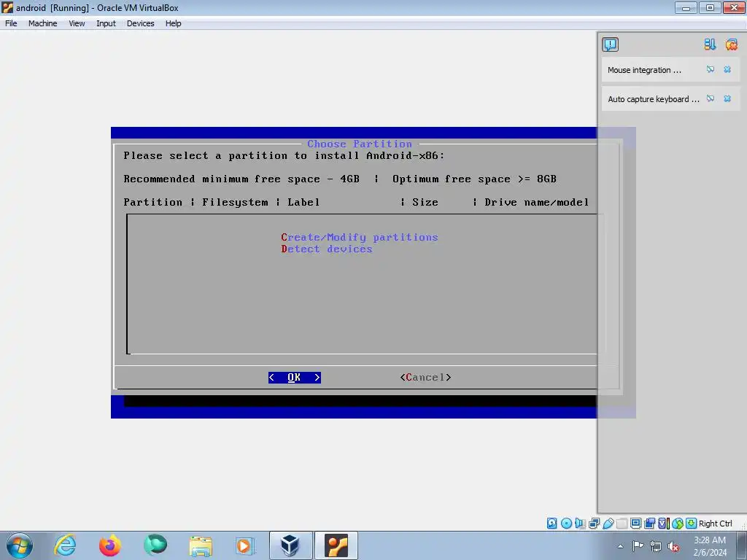Click the shared folders status icon
This screenshot has width=747, height=560.
click(x=622, y=524)
